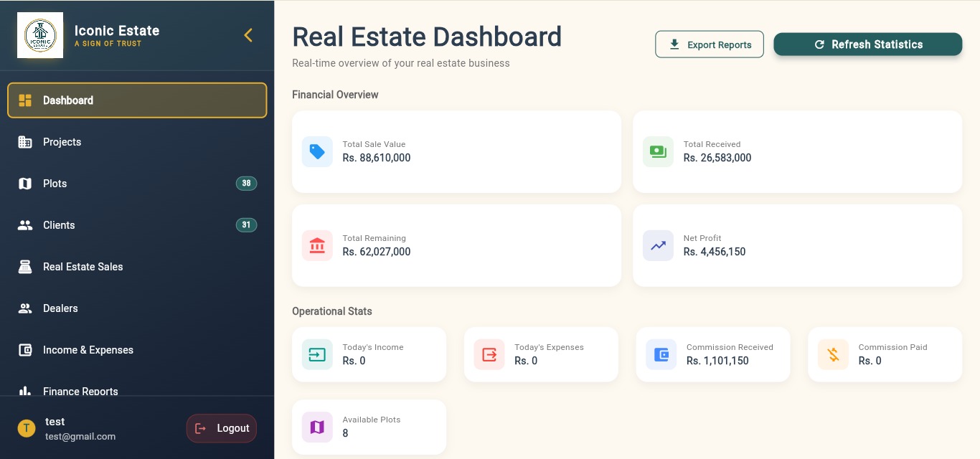This screenshot has height=459, width=980.
Task: Click the Dashboard grid icon in sidebar
Action: pos(25,100)
